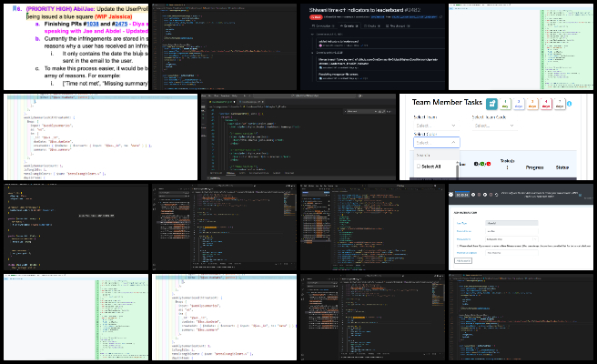Open the dropdown in the form's third row

click(511, 239)
